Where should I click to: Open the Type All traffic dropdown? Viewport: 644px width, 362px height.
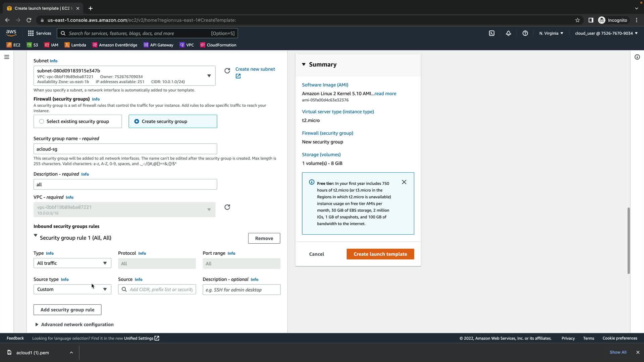72,263
